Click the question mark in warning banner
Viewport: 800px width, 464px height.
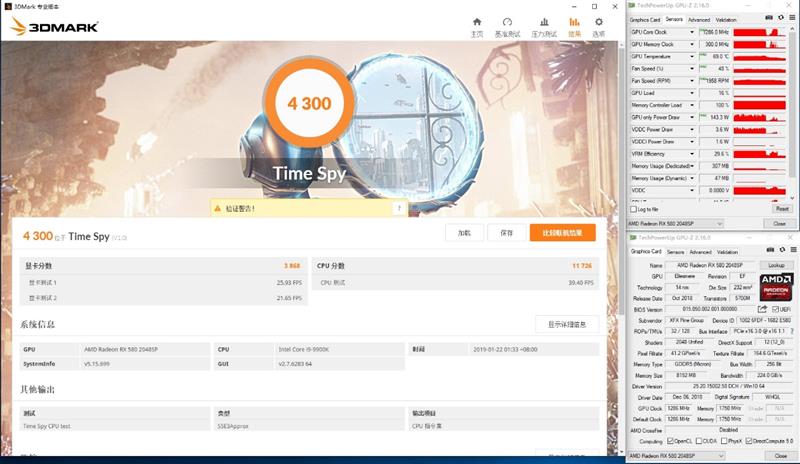[x=399, y=208]
